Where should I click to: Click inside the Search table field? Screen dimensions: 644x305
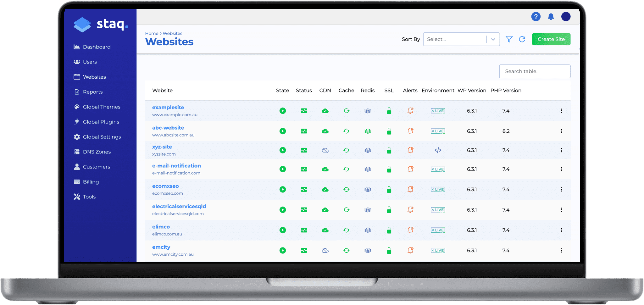pyautogui.click(x=535, y=71)
